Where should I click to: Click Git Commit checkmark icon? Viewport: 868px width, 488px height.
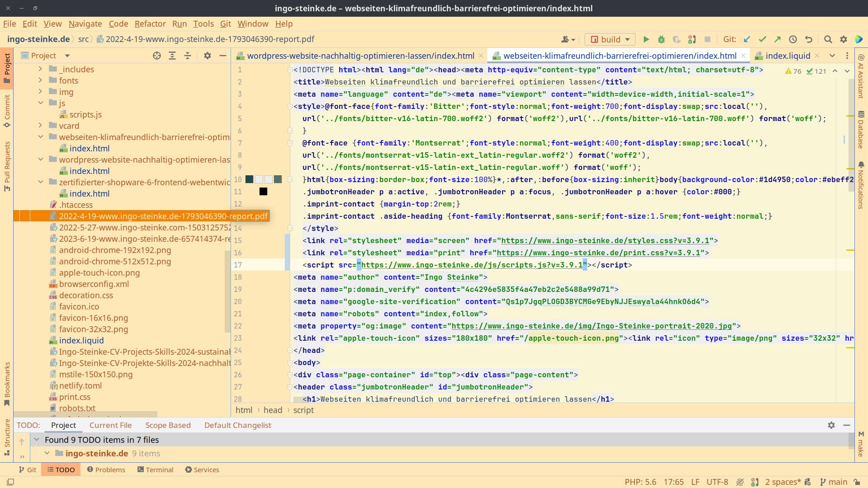coord(762,39)
